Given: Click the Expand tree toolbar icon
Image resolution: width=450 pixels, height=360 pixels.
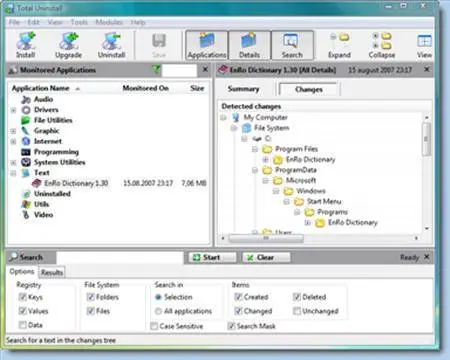Looking at the screenshot, I should 339,45.
